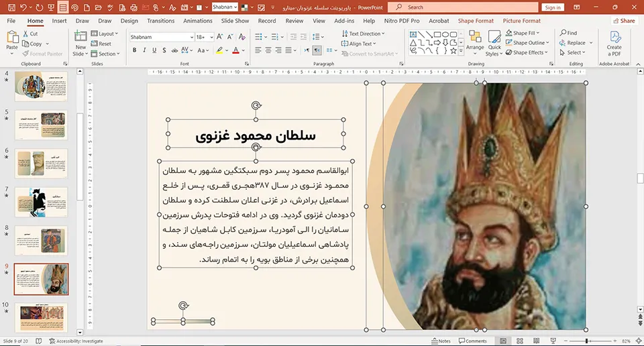Save the presentation from the quick access toolbar
The image size is (644, 346).
click(x=11, y=7)
